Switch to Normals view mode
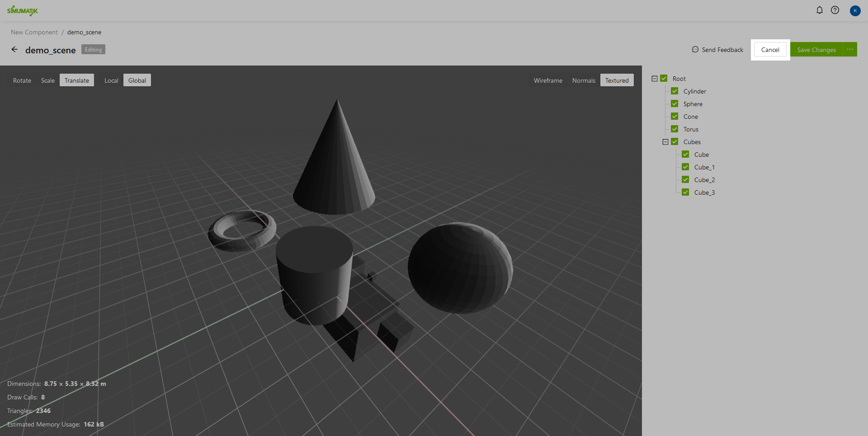Viewport: 868px width, 436px height. click(x=584, y=80)
